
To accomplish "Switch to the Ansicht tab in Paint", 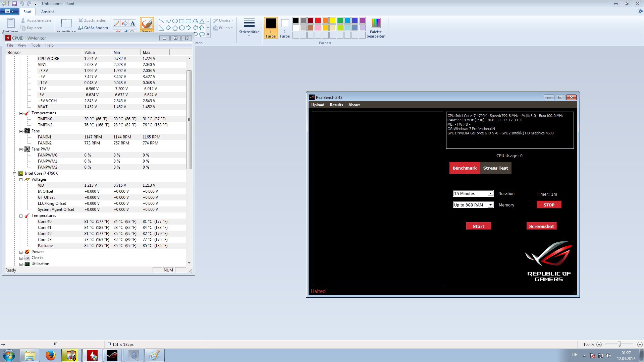I will (48, 12).
